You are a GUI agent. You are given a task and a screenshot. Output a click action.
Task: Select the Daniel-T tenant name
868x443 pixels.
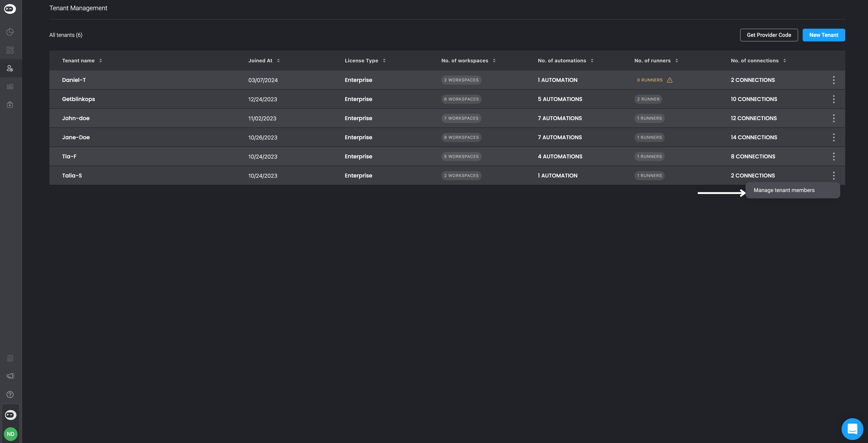pyautogui.click(x=74, y=80)
